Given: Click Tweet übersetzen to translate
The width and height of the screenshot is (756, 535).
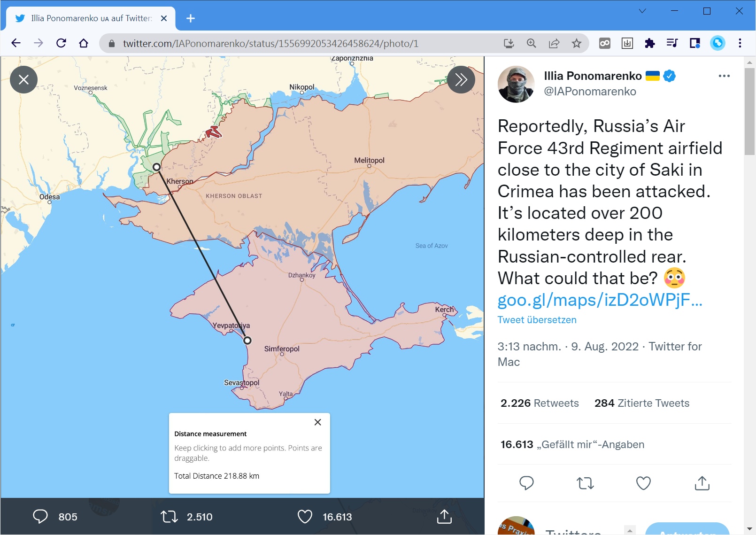Looking at the screenshot, I should point(537,320).
